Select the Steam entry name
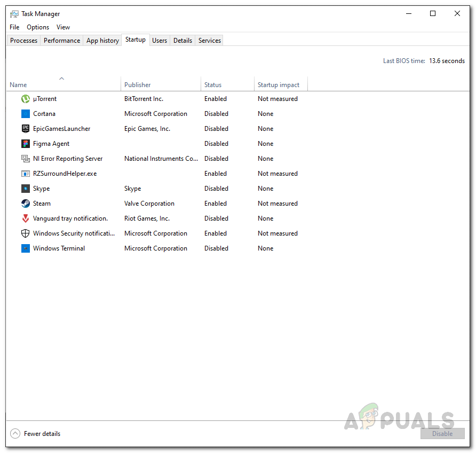The height and width of the screenshot is (453, 476). (x=42, y=203)
